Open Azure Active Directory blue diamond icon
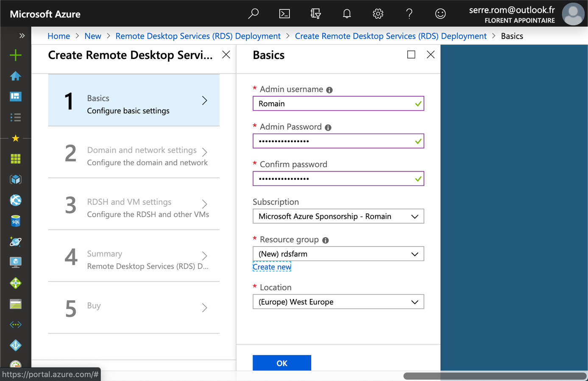This screenshot has width=588, height=381. pyautogui.click(x=16, y=345)
